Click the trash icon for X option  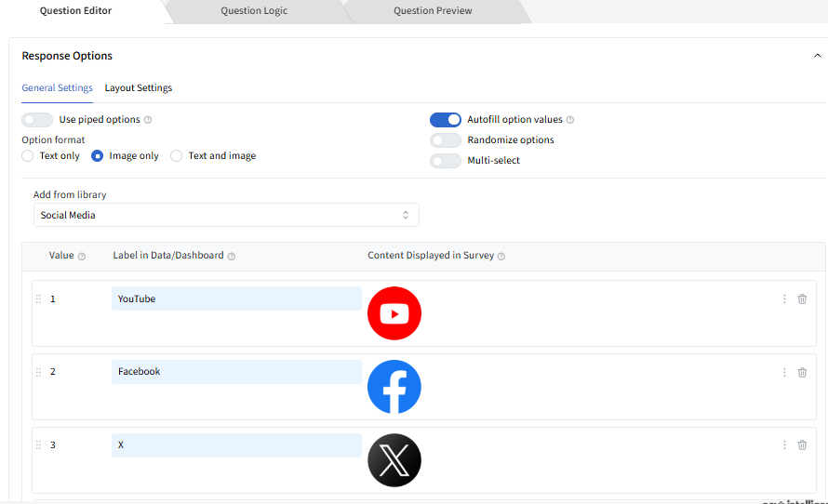click(x=802, y=445)
